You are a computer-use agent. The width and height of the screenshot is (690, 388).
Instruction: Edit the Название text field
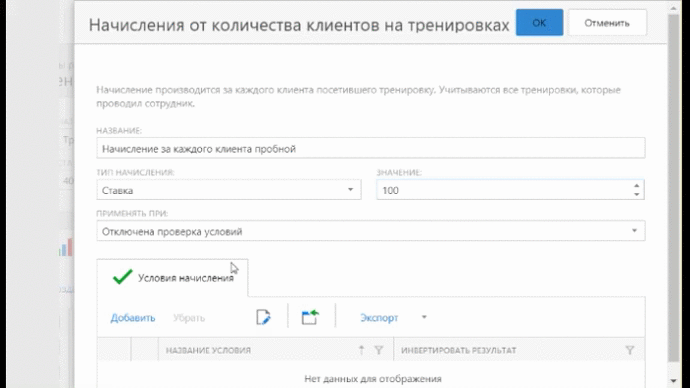click(371, 148)
